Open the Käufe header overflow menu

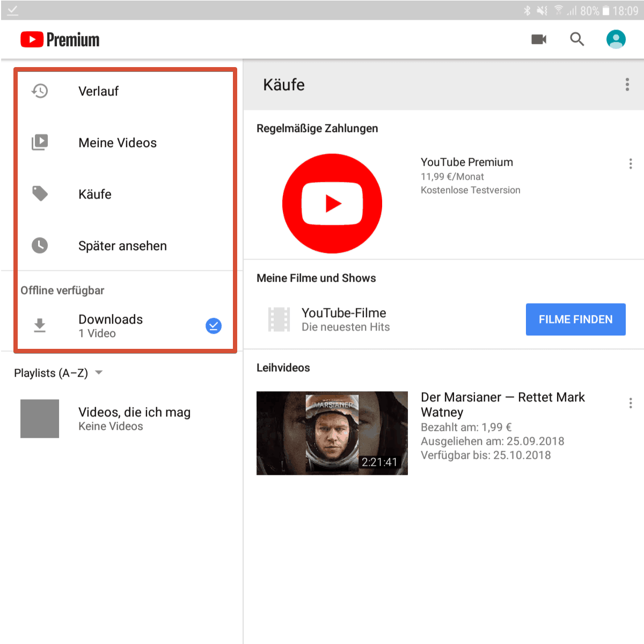pos(627,84)
